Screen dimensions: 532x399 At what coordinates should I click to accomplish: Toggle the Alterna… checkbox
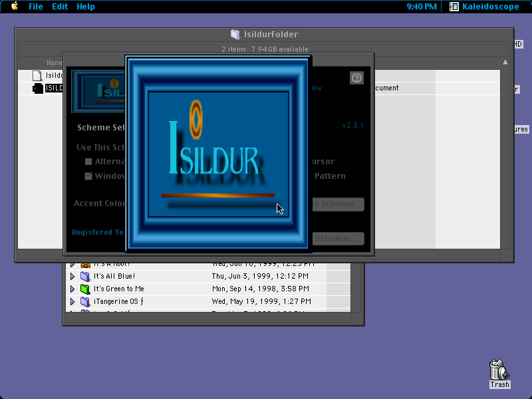point(88,162)
